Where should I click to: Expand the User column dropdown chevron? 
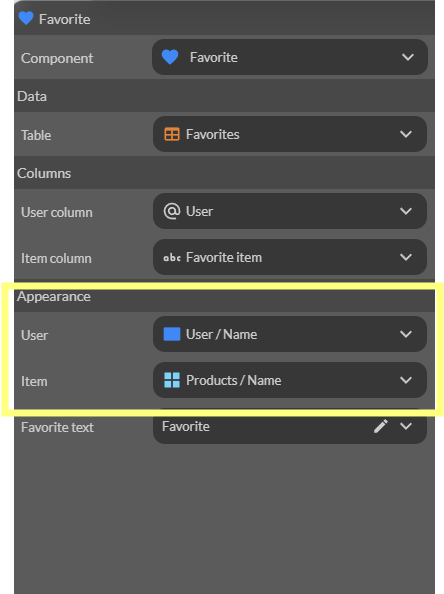[x=406, y=211]
